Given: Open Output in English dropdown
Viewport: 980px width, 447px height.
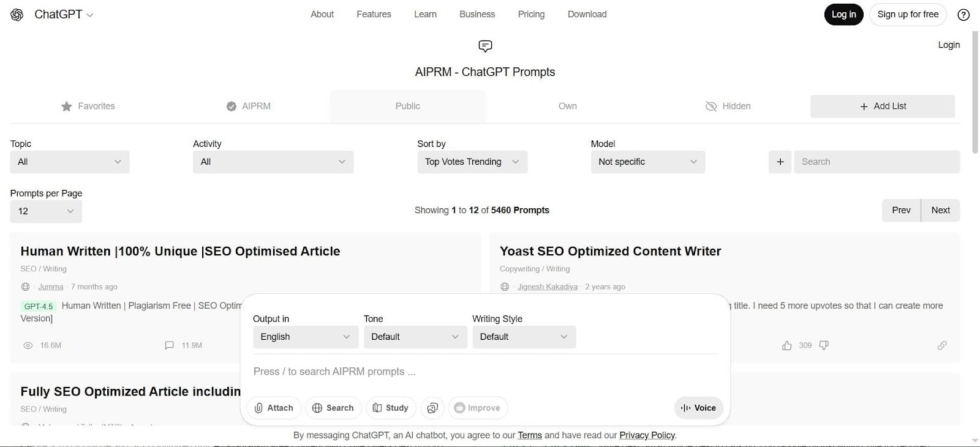Looking at the screenshot, I should 306,337.
